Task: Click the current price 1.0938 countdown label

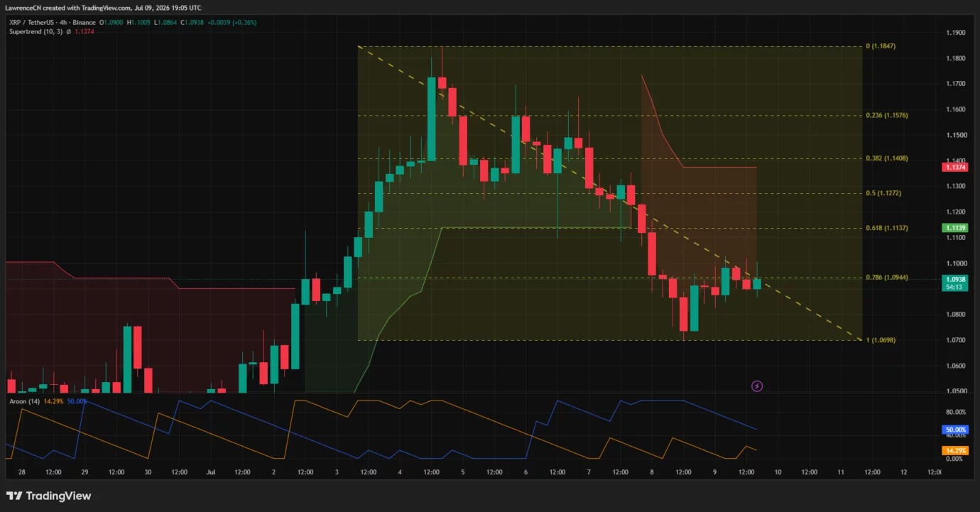Action: click(x=954, y=283)
